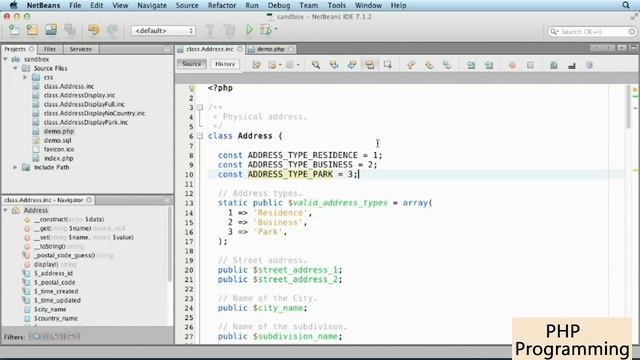
Task: Collapse the doc comment fold at line 3
Action: [200, 107]
